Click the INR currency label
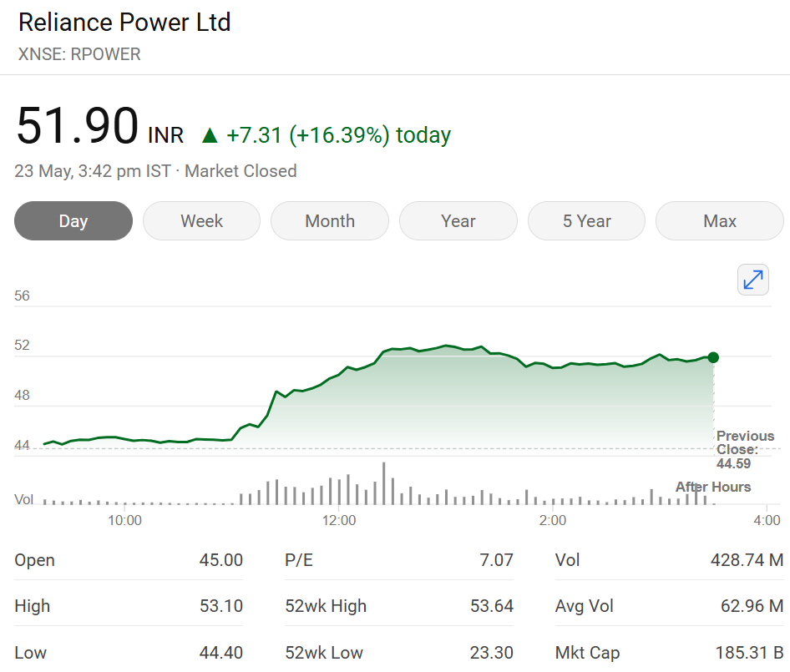790x672 pixels. click(165, 135)
